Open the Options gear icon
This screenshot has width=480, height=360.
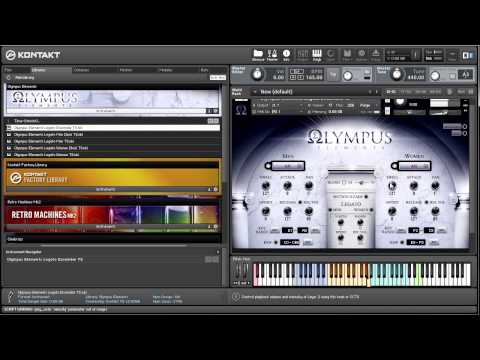(x=361, y=55)
